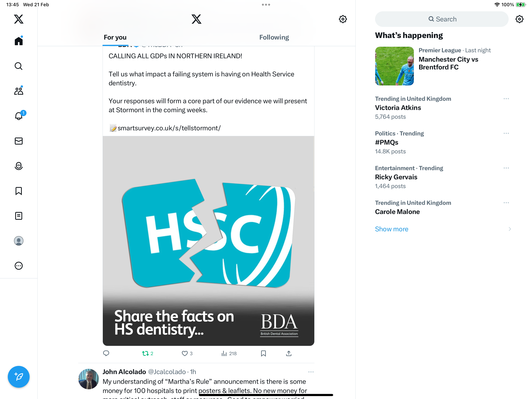Screen dimensions: 532x399
Task: Open the Communities icon in sidebar
Action: (18, 91)
